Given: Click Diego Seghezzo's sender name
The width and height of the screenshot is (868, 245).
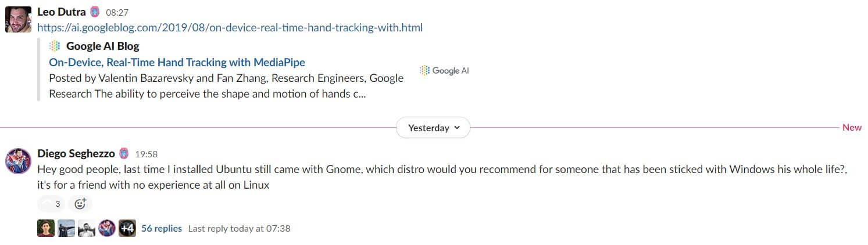Looking at the screenshot, I should [x=76, y=154].
